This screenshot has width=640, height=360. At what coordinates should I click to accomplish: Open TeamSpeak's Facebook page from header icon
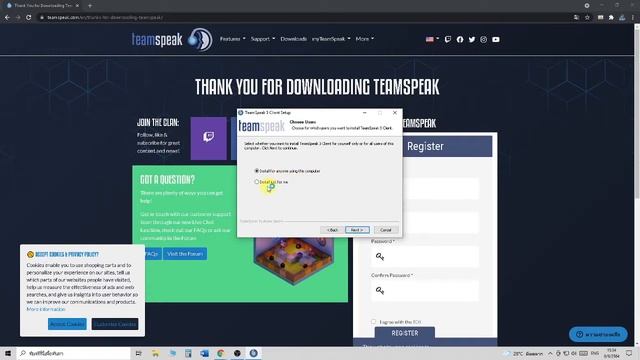(460, 39)
